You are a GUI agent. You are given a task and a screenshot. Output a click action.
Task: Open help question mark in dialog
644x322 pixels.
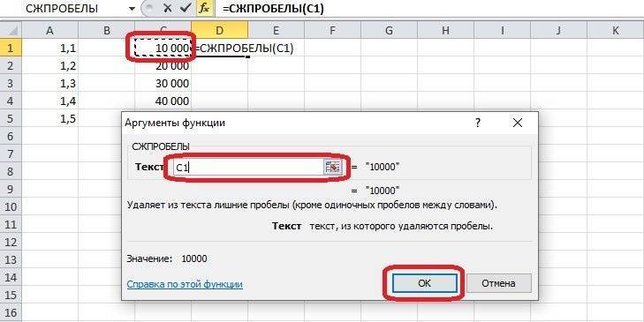tap(477, 123)
